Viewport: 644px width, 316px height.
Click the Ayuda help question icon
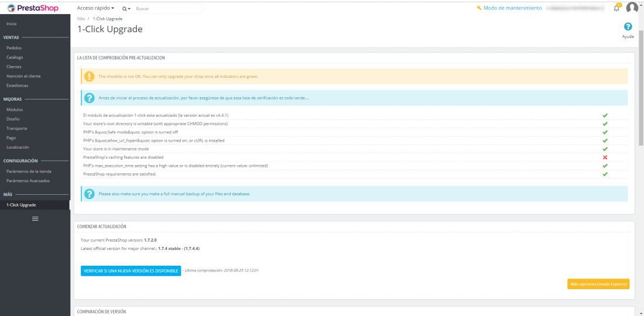[x=628, y=27]
